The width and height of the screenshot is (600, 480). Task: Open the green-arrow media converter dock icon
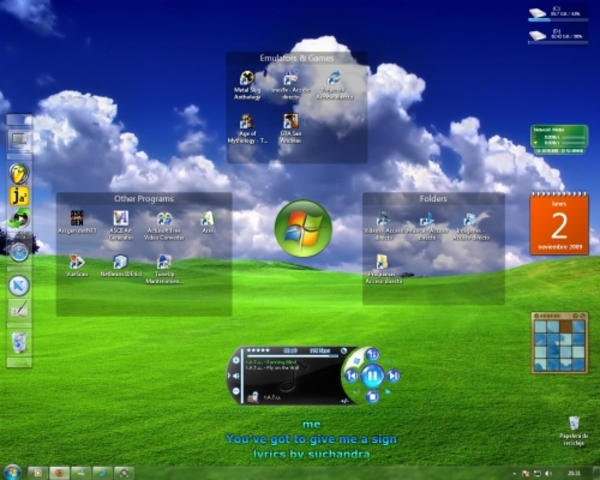click(19, 219)
